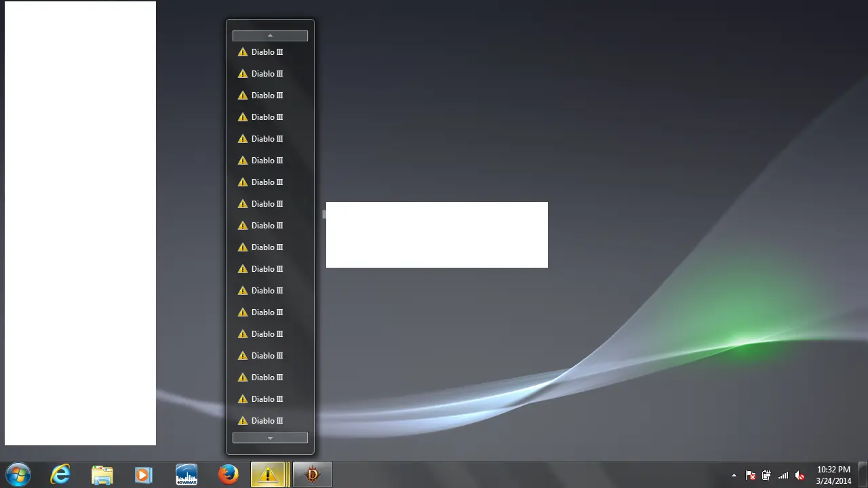Screen dimensions: 868x488
Task: Launch Firefox from the taskbar
Action: click(x=229, y=474)
